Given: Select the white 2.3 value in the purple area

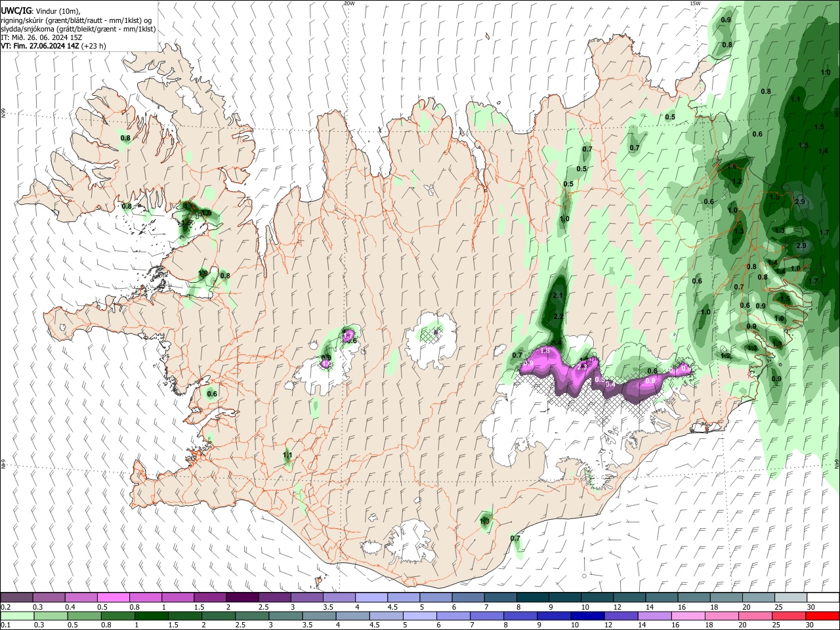Looking at the screenshot, I should click(x=581, y=367).
